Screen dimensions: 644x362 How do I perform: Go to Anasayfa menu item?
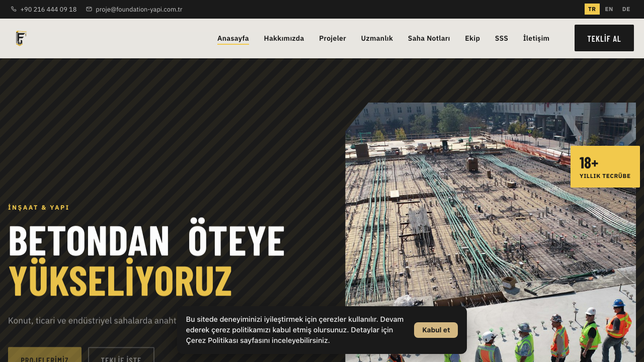coord(233,38)
